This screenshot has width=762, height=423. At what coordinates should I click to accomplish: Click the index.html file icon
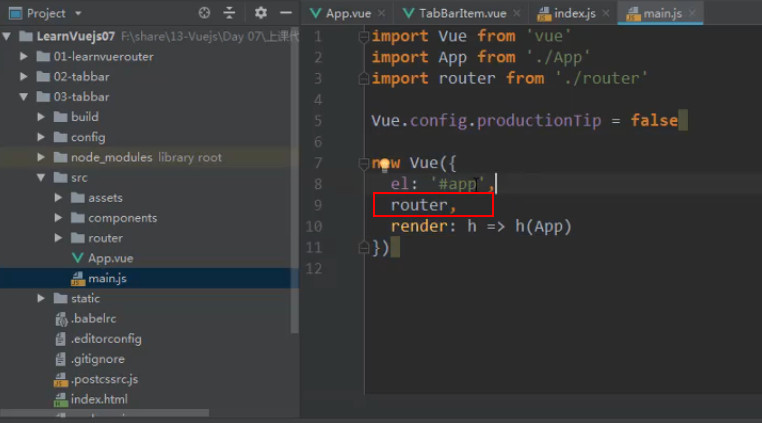pyautogui.click(x=61, y=400)
